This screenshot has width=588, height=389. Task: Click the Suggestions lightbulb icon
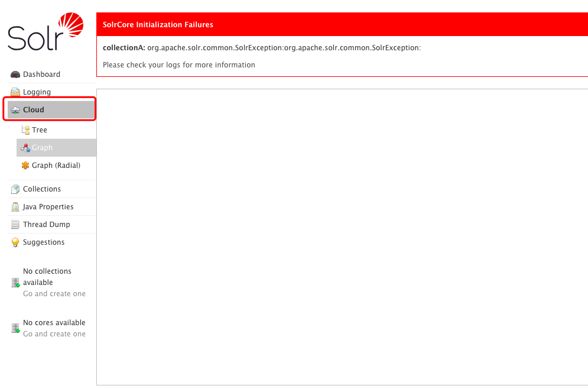[15, 242]
